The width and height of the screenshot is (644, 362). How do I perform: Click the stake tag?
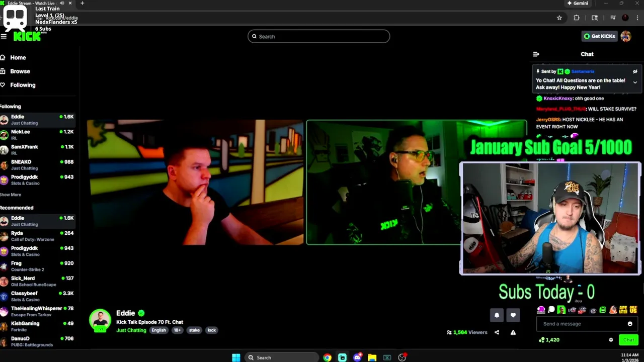pos(194,330)
